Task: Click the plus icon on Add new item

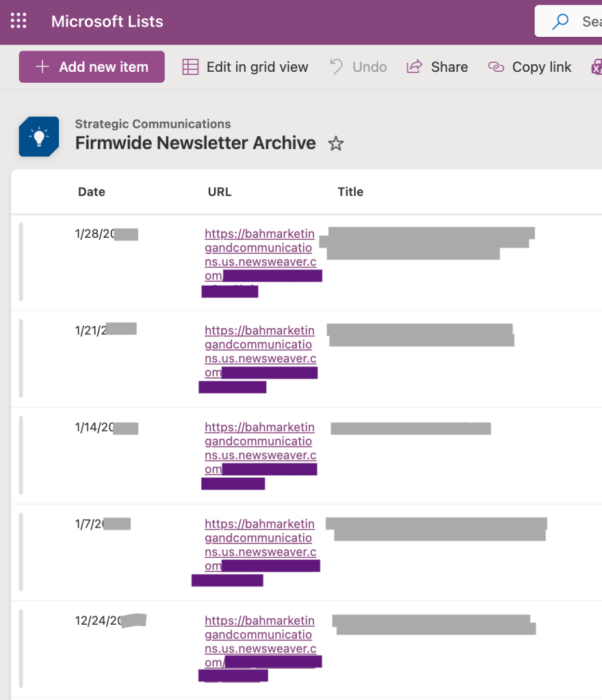Action: (x=42, y=66)
